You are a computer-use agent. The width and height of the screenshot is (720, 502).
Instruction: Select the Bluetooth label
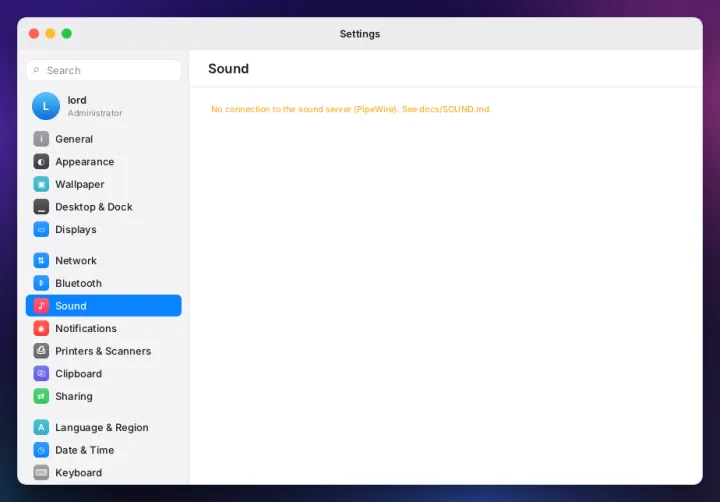79,283
